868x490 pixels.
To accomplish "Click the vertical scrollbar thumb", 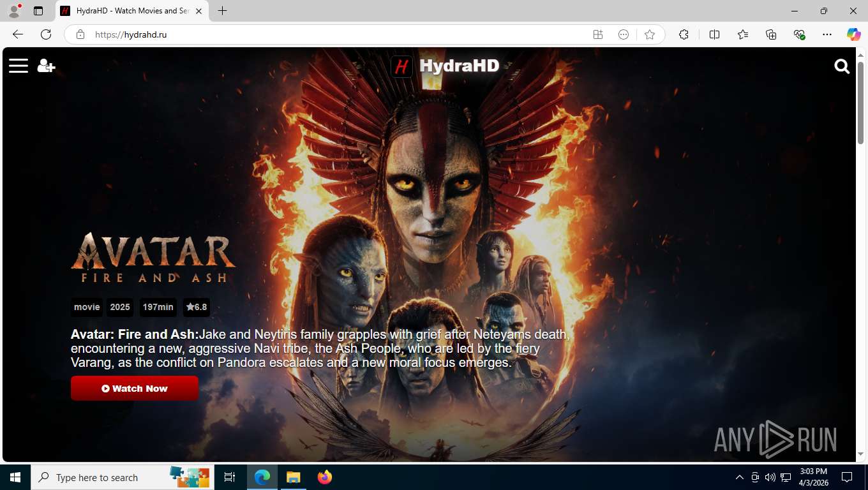I will [x=860, y=103].
